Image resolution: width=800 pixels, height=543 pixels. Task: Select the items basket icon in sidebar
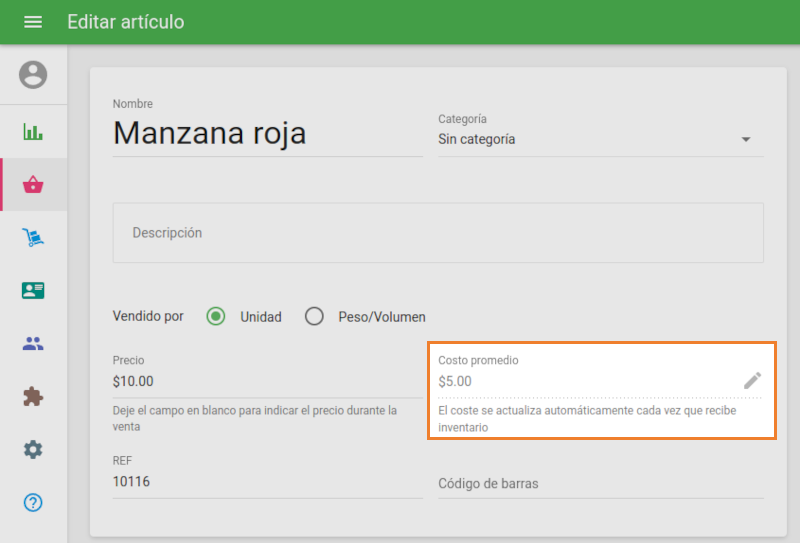pos(33,185)
